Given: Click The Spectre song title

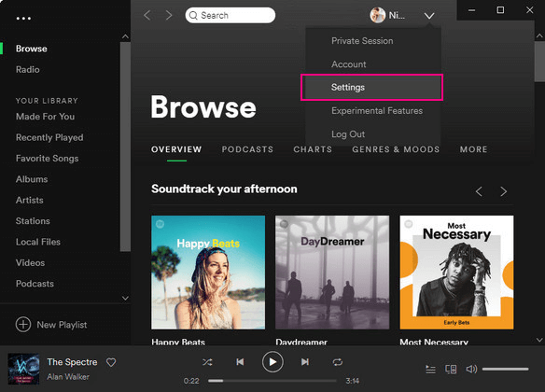Looking at the screenshot, I should click(x=72, y=362).
